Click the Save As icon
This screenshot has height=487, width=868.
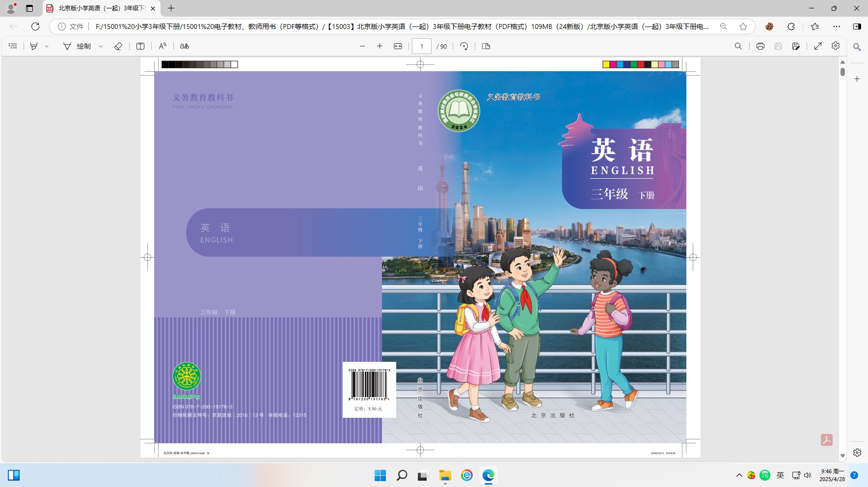[796, 46]
